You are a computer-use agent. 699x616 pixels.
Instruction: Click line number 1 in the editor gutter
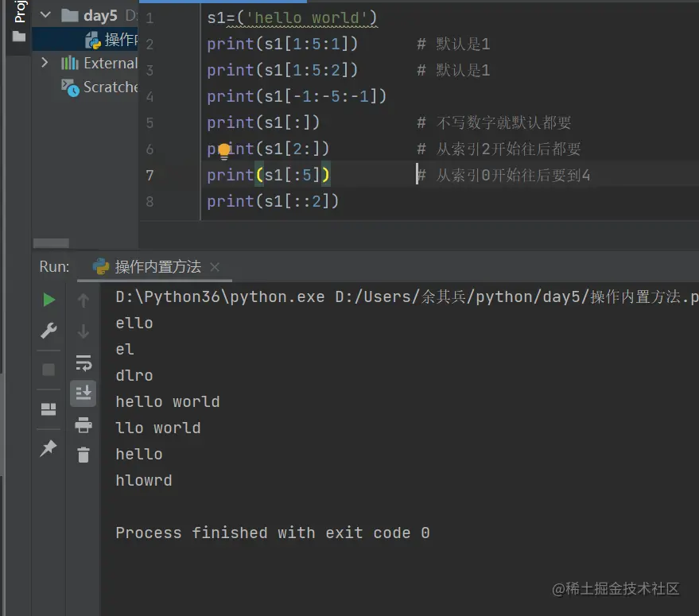click(150, 18)
